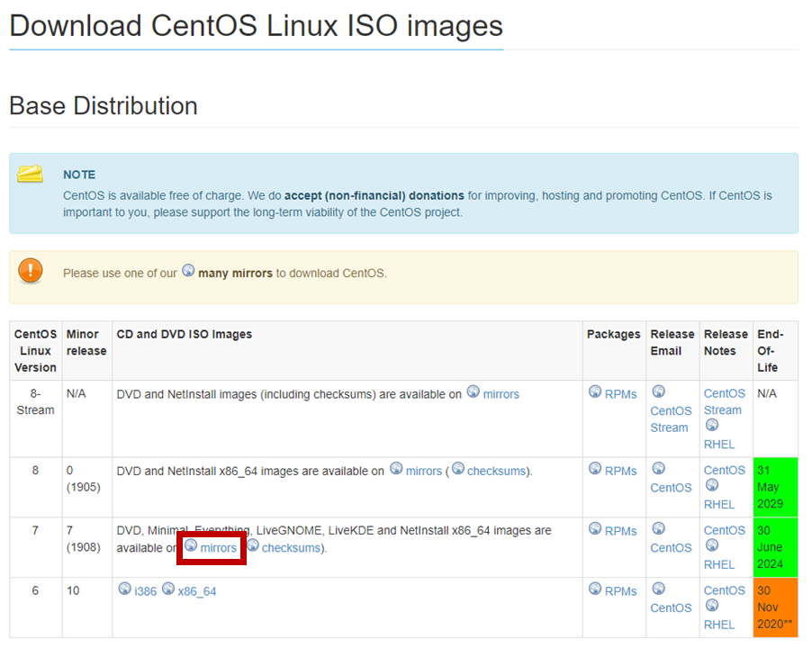Viewport: 812px width, 648px height.
Task: Open mirrors link in CentOS 8 row
Action: point(424,472)
